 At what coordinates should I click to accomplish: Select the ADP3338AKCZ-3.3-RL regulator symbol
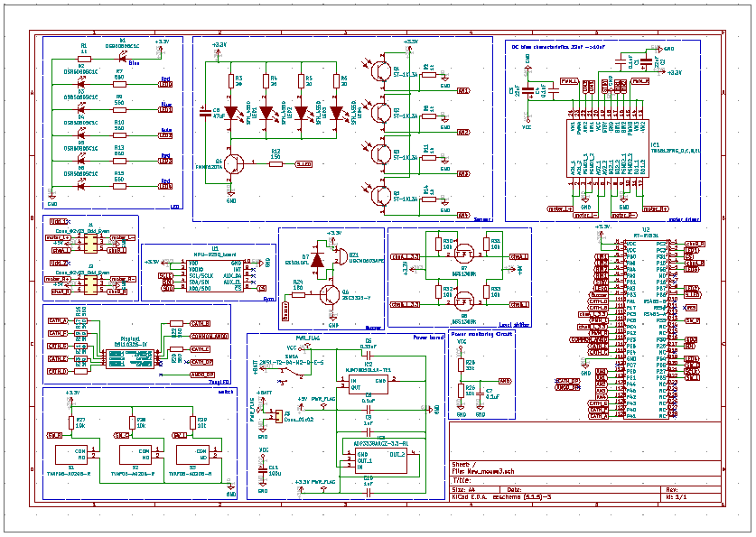click(x=380, y=460)
